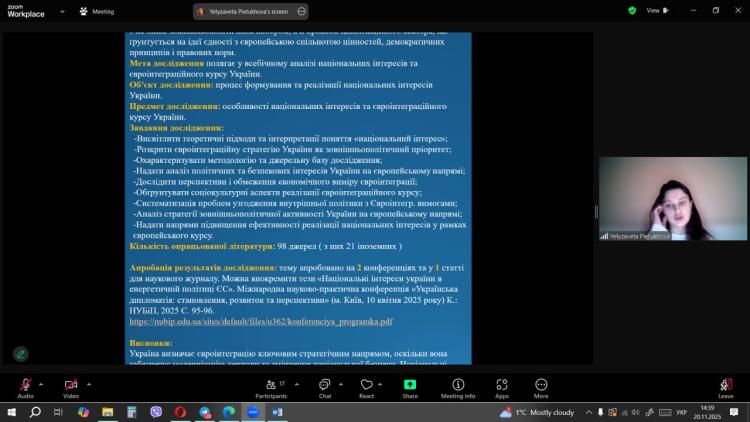
Task: Open the Windows notification center
Action: (734, 412)
